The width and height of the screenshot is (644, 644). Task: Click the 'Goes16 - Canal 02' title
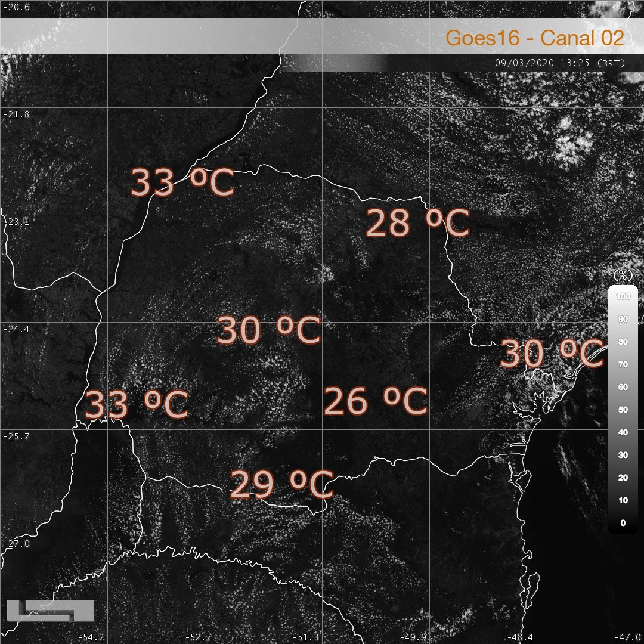point(535,38)
